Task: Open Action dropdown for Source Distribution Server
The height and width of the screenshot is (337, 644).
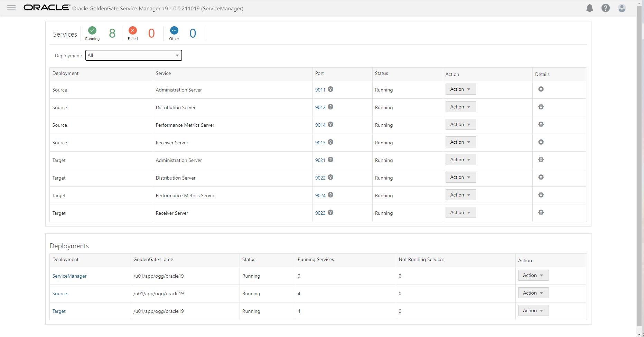Action: [460, 107]
